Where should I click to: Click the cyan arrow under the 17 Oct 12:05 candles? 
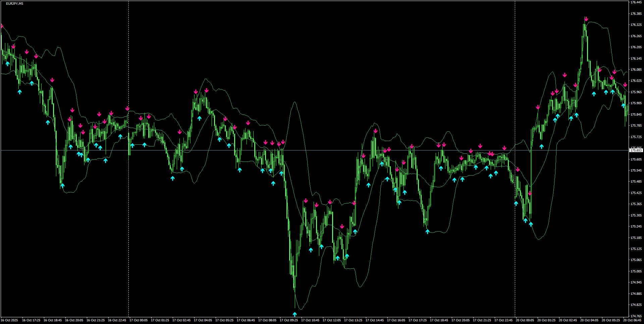337,258
